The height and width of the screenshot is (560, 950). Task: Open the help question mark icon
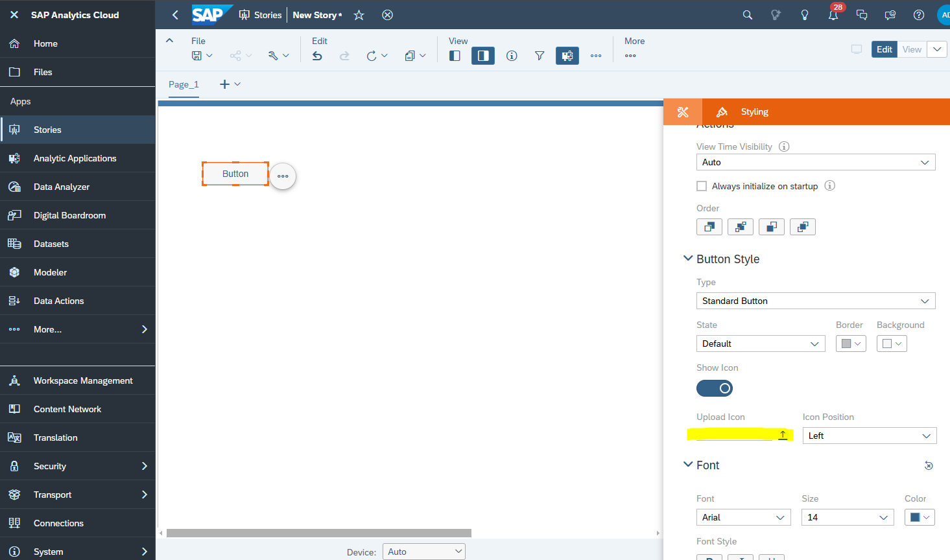pyautogui.click(x=918, y=15)
